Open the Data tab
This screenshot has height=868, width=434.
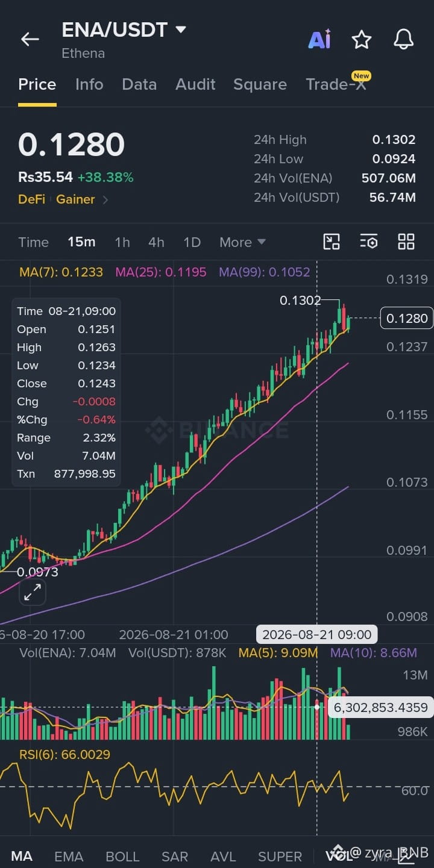(x=139, y=84)
